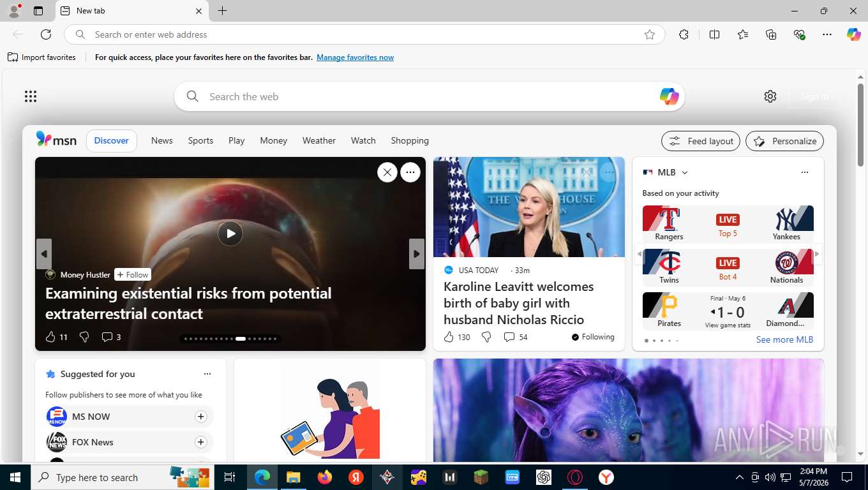This screenshot has height=490, width=868.
Task: Show previous MLB games with left arrow
Action: 639,254
